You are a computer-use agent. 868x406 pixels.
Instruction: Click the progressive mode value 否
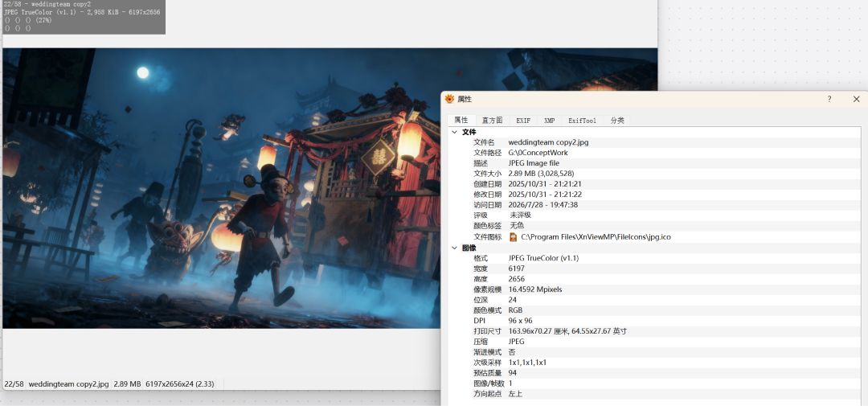(512, 352)
